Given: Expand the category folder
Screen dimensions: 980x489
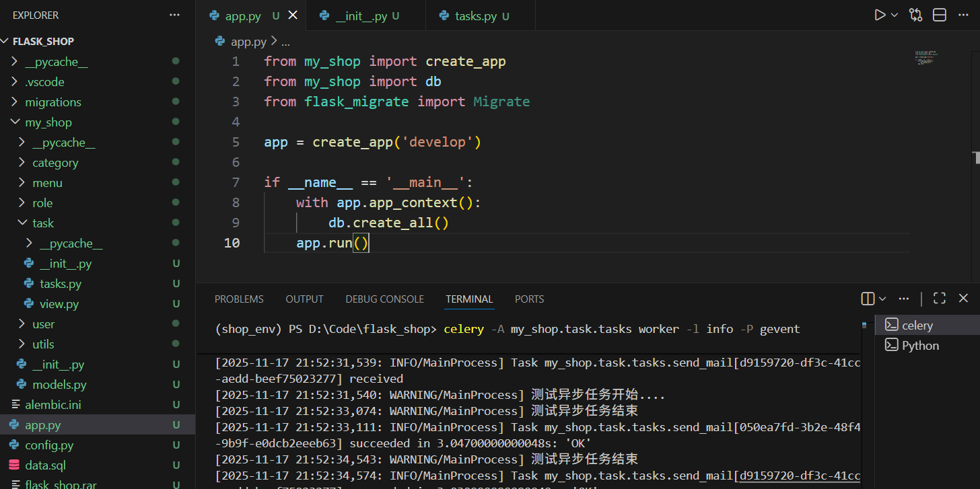Looking at the screenshot, I should tap(98, 163).
